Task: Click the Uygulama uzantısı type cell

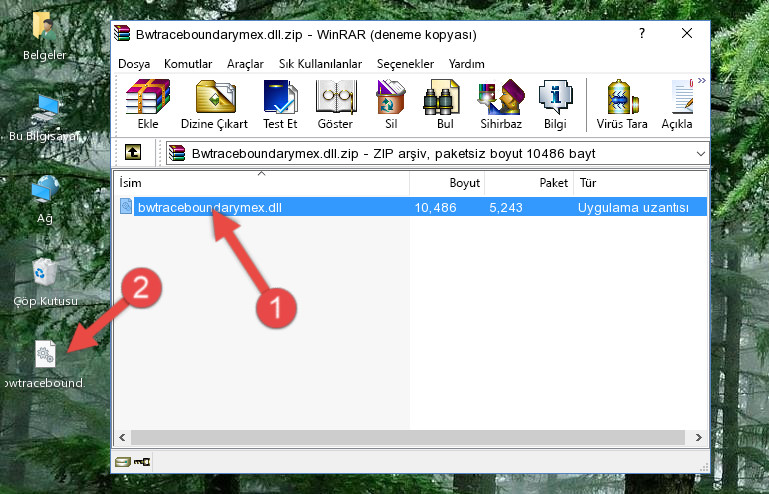Action: pyautogui.click(x=633, y=208)
